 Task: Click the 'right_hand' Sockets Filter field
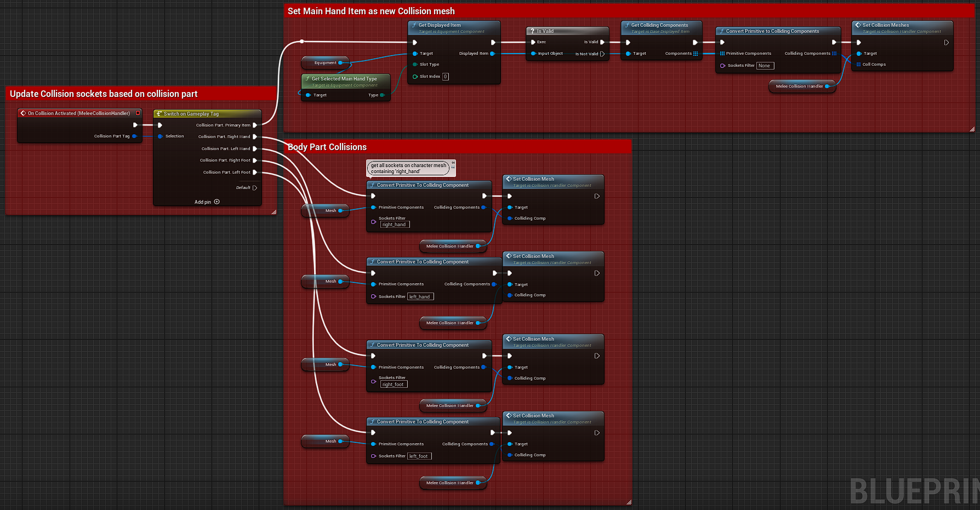(x=395, y=225)
